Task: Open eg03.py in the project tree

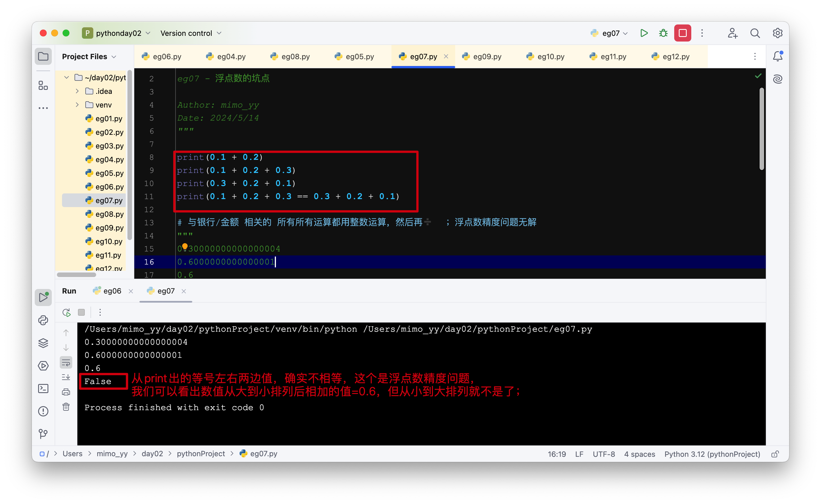Action: [104, 146]
